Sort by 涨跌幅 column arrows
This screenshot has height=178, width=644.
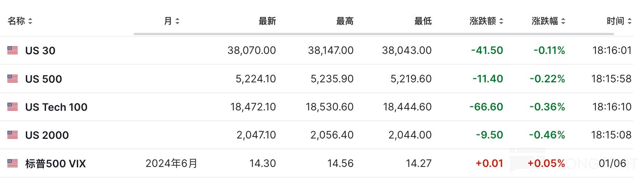(563, 21)
